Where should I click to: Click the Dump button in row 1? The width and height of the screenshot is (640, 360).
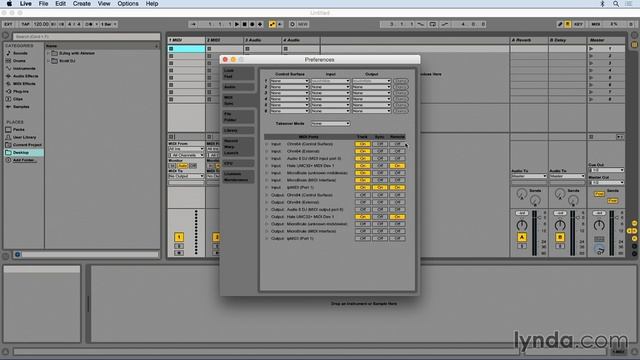(x=401, y=81)
